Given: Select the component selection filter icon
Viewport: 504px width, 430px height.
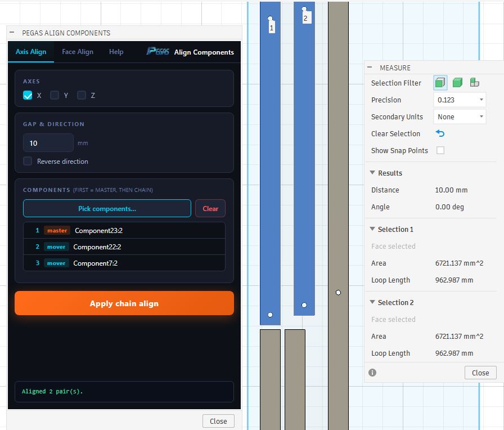Looking at the screenshot, I should 474,83.
